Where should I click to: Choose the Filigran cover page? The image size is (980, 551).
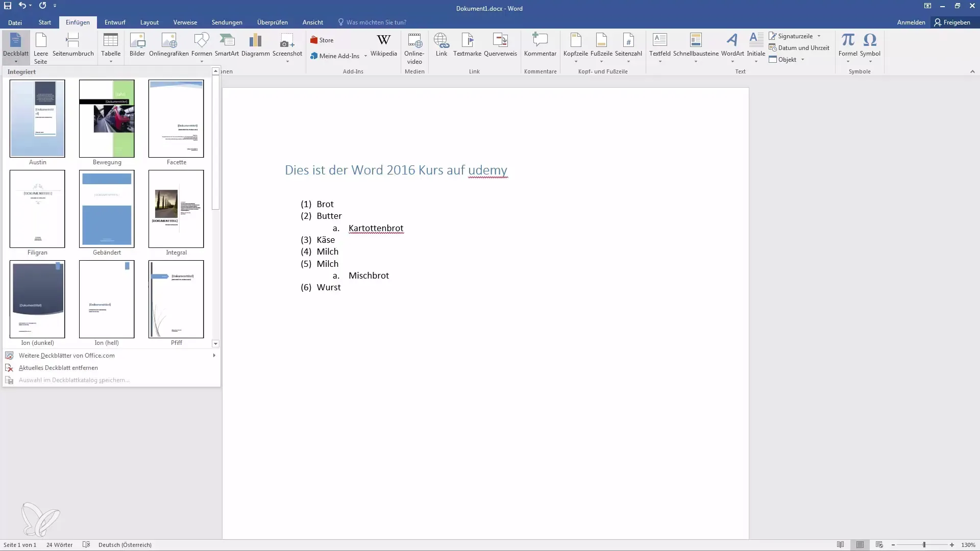click(37, 209)
